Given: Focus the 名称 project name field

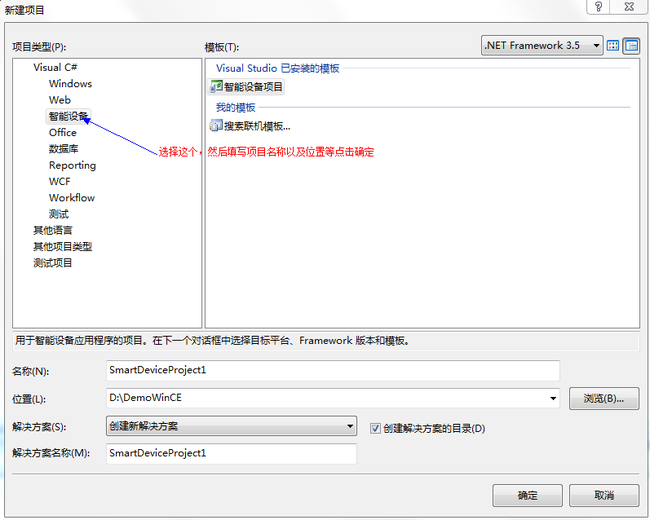Looking at the screenshot, I should tap(333, 370).
